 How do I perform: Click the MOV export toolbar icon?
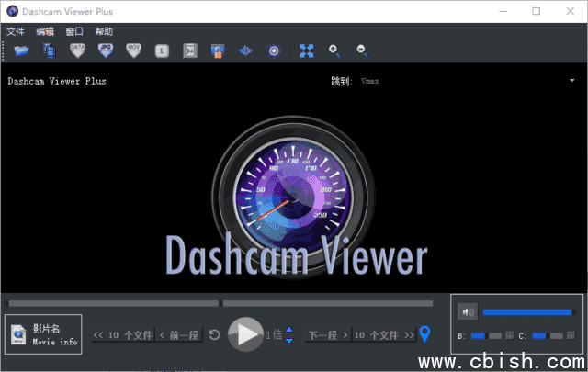[133, 51]
